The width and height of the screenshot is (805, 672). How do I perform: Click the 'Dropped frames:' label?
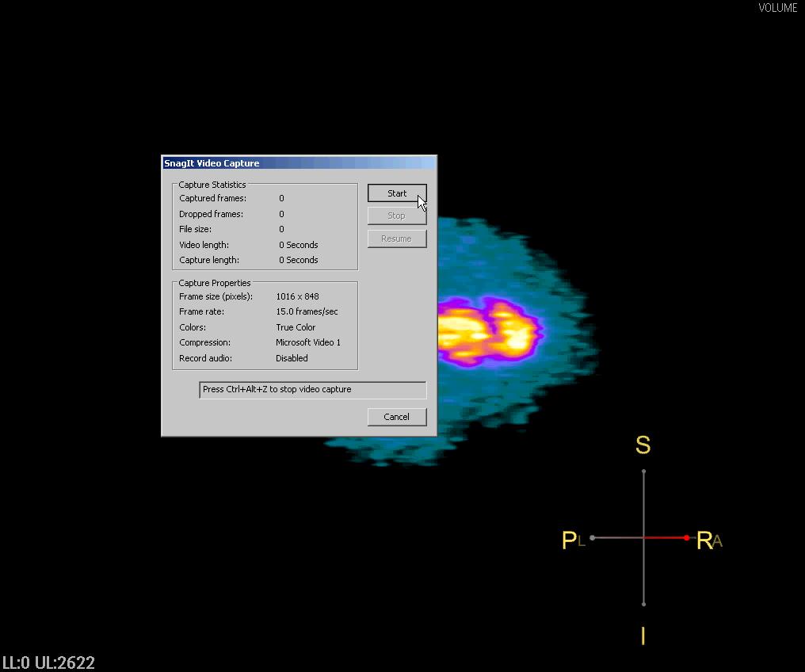click(x=211, y=214)
